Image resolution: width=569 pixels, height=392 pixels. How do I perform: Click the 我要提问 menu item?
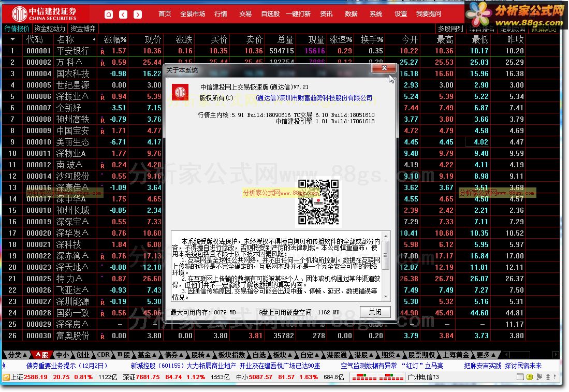(x=429, y=14)
